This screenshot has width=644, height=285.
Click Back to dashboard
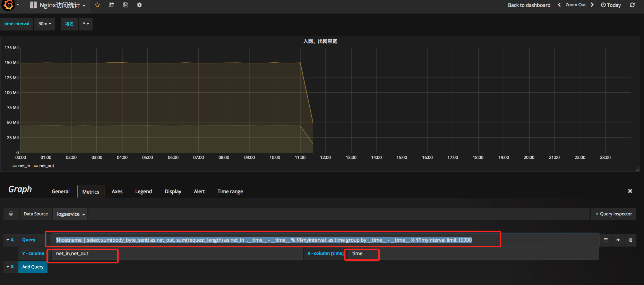click(529, 5)
